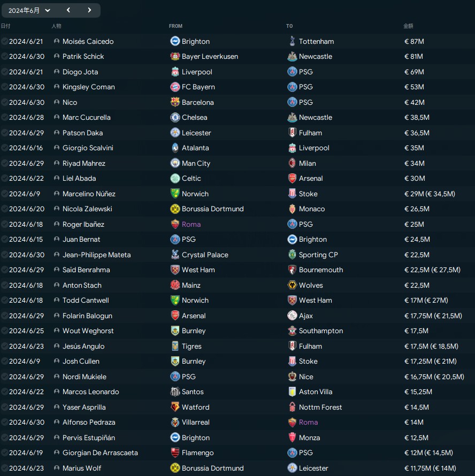Click Santos badge in Marcos Leonardo row
475x476 pixels.
click(x=175, y=391)
